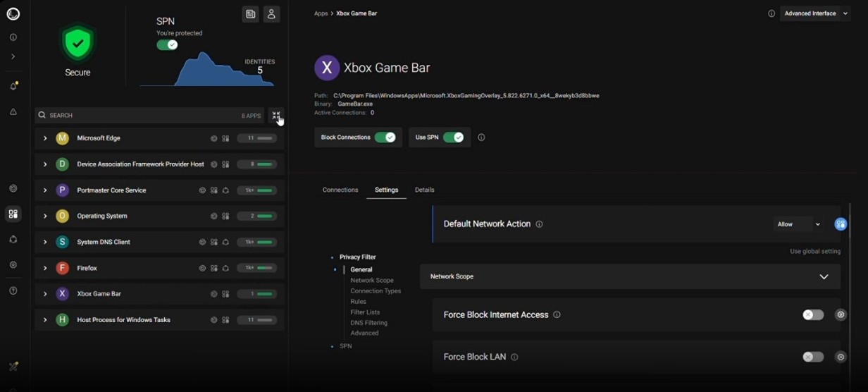The height and width of the screenshot is (392, 868).
Task: Focus the app search field
Action: click(149, 115)
